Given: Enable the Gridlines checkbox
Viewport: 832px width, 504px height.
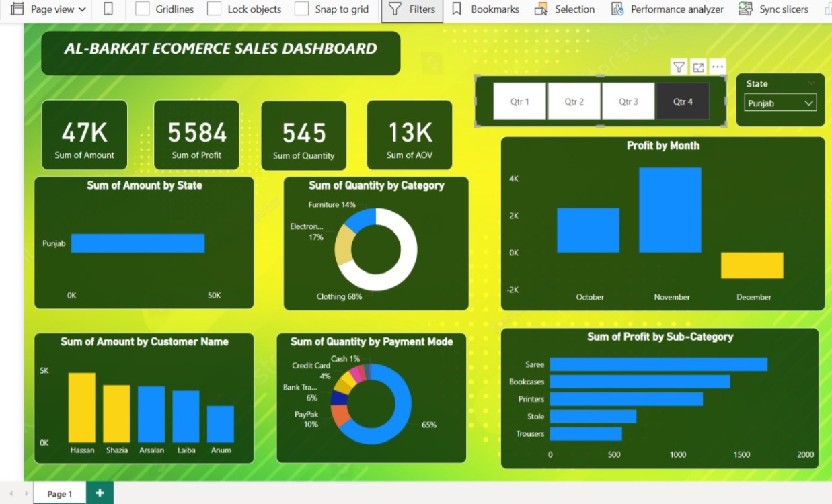Looking at the screenshot, I should click(x=143, y=9).
